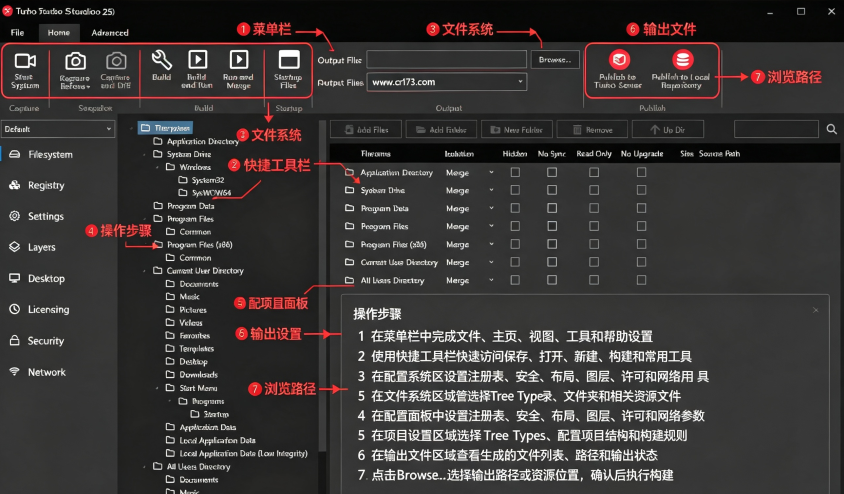The width and height of the screenshot is (844, 494).
Task: Tick No Upgrade checkbox for Program Files row
Action: 641,226
